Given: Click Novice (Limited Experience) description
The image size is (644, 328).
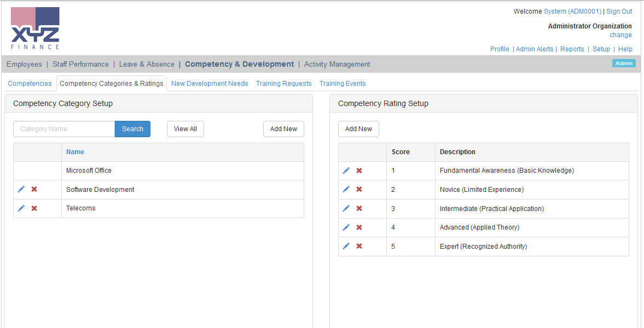Looking at the screenshot, I should (x=481, y=189).
